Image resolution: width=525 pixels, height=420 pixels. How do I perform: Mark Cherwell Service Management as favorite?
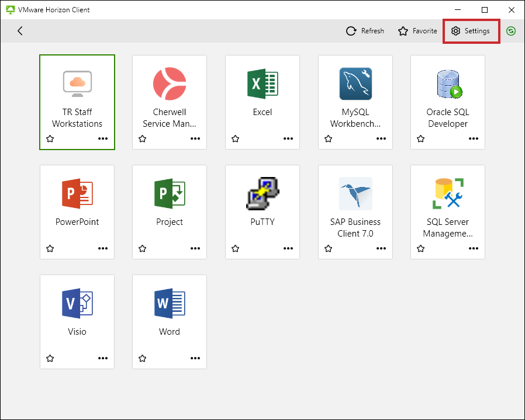pos(143,138)
